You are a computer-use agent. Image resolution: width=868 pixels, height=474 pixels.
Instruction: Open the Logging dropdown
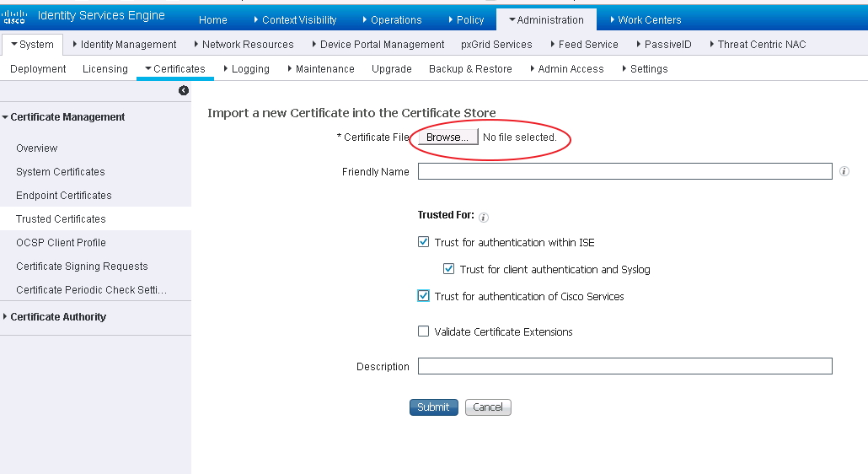click(x=246, y=68)
